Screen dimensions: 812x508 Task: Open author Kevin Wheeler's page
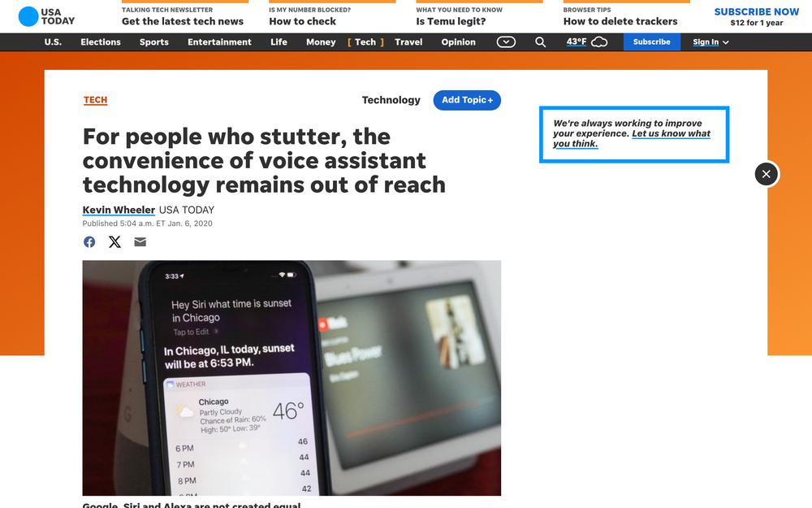pos(119,210)
